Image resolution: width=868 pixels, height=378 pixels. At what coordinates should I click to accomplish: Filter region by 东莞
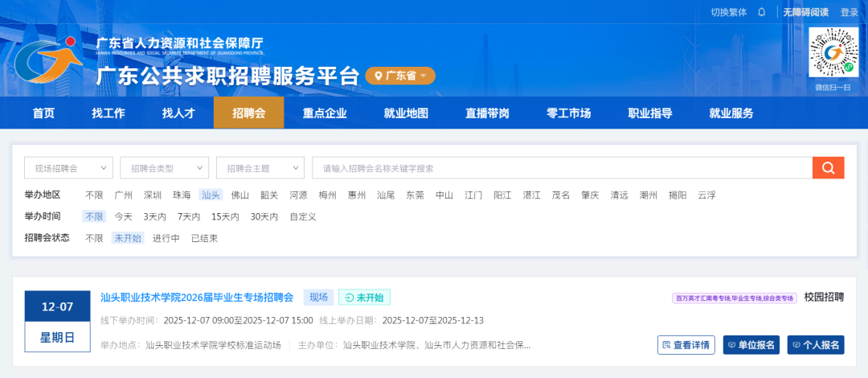click(416, 195)
